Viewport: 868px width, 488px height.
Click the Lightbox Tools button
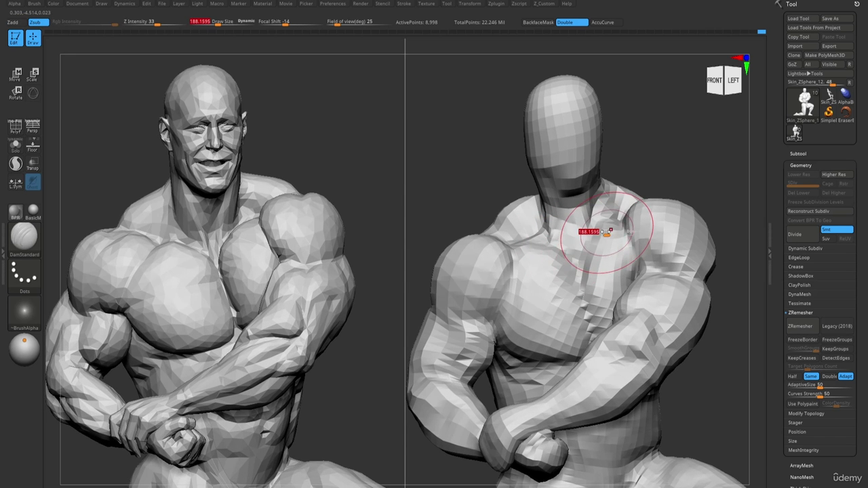tap(820, 74)
